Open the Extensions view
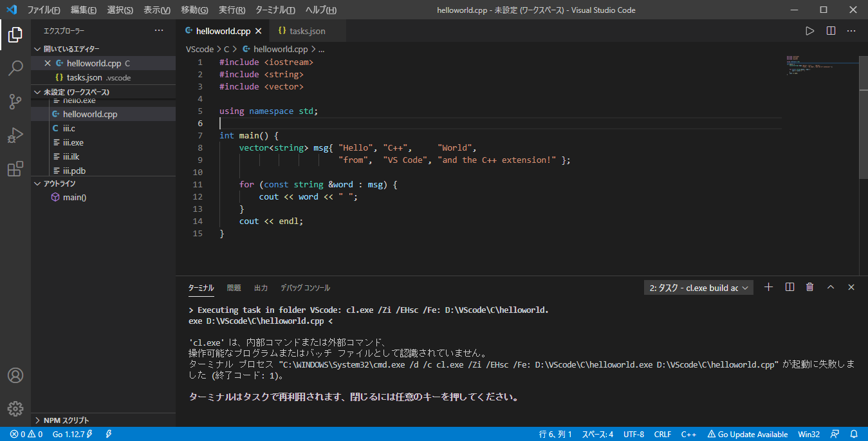 15,168
